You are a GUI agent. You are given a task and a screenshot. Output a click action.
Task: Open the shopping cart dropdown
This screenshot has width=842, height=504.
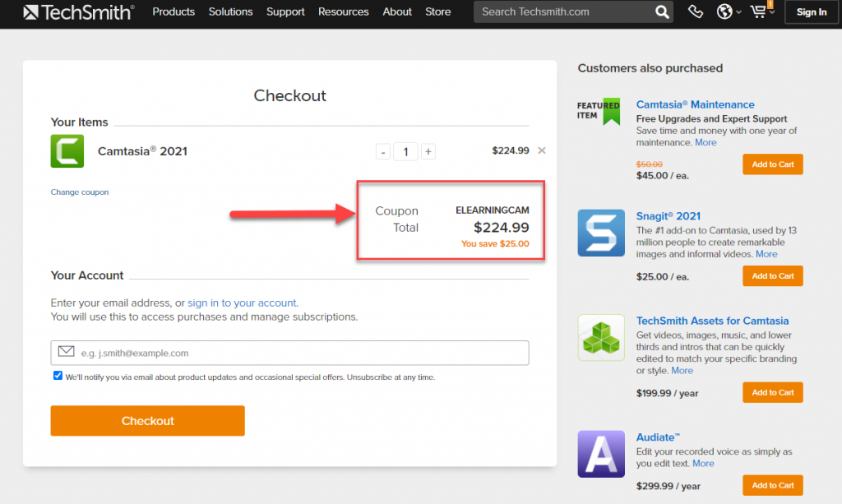coord(761,11)
